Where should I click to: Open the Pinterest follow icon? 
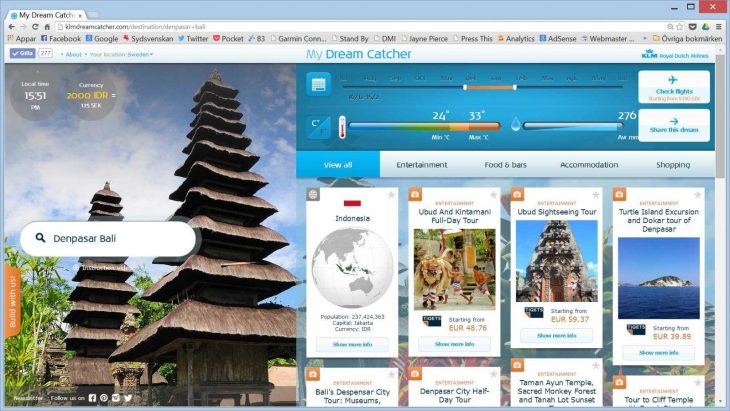point(104,398)
